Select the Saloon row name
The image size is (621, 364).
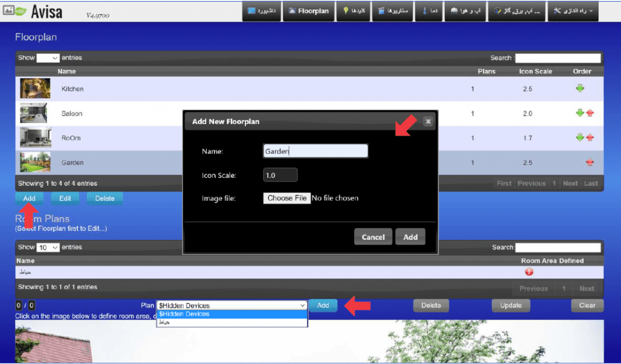pyautogui.click(x=72, y=113)
